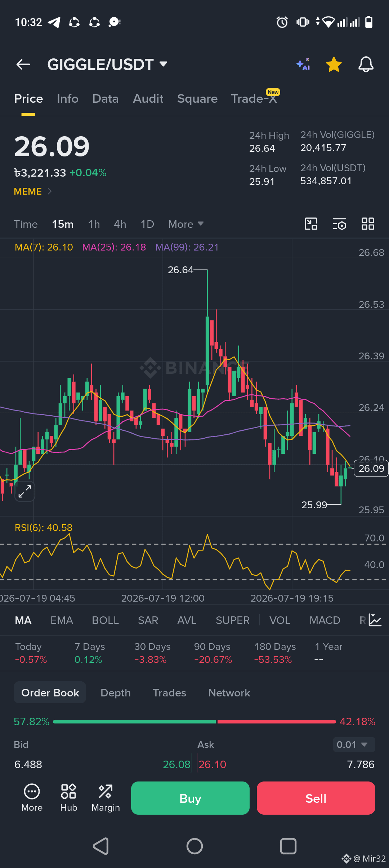Expand chart to fullscreen
Screen dimensions: 389x868
[25, 491]
